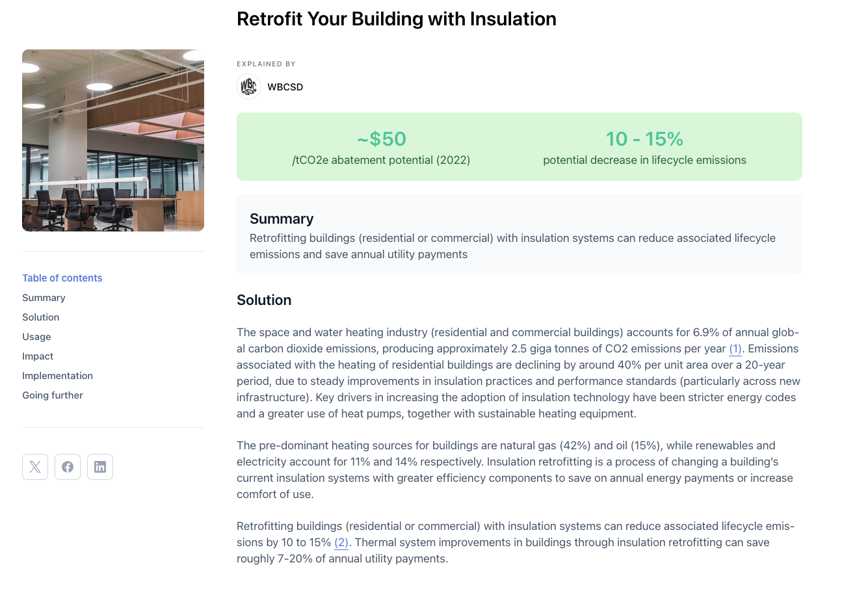The height and width of the screenshot is (593, 868).
Task: Click the WBCSD author name
Action: point(285,87)
